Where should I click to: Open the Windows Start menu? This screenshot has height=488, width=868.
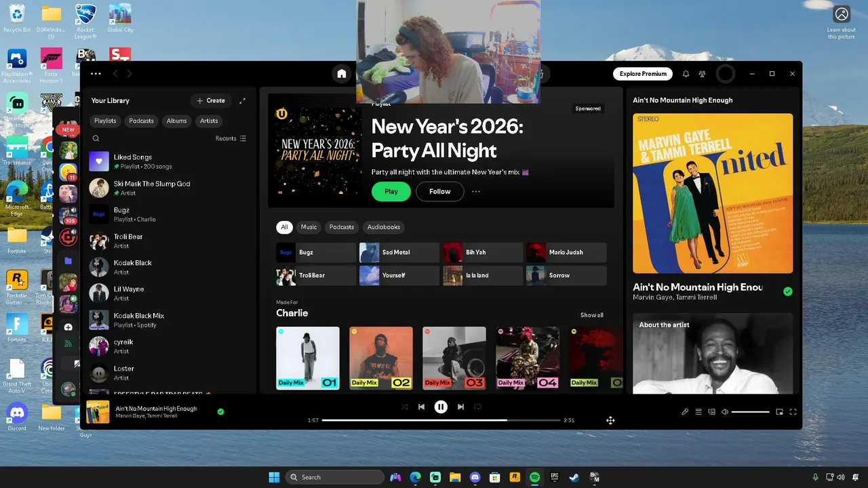274,477
